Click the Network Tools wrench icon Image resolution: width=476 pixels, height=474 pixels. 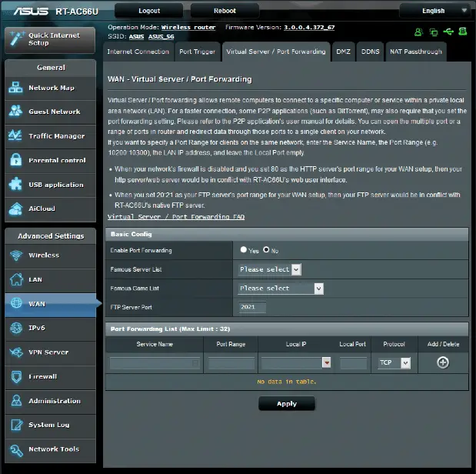click(16, 450)
